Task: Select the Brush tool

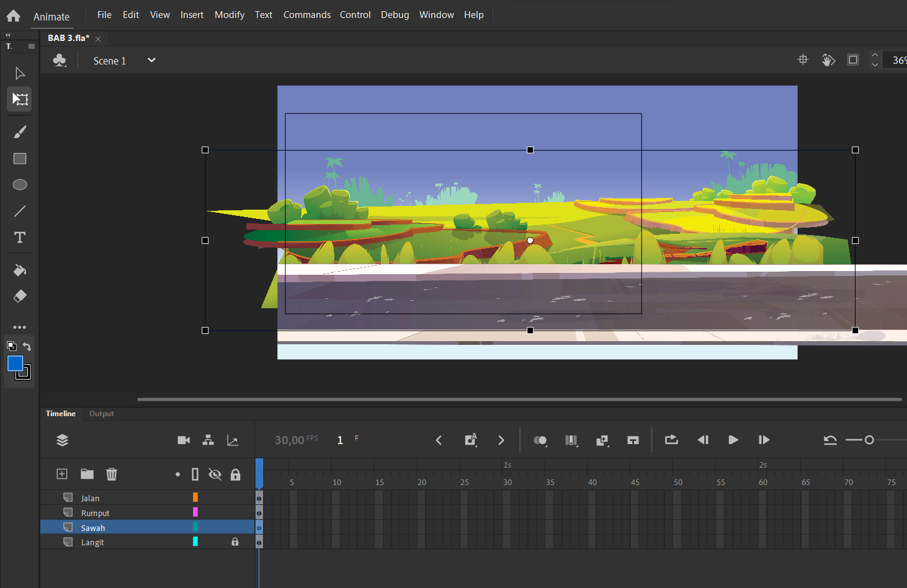Action: (x=20, y=132)
